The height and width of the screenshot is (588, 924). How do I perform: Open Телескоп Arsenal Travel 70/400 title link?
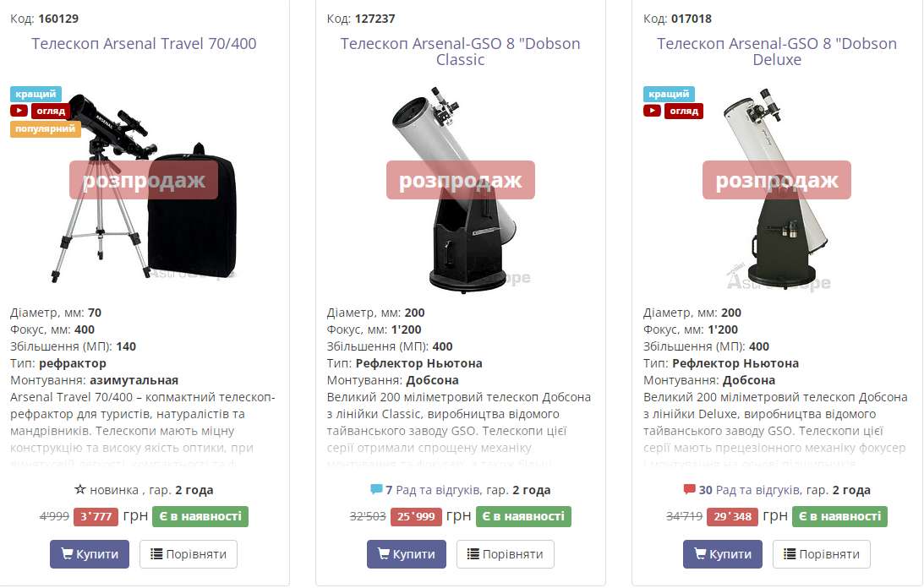[144, 44]
